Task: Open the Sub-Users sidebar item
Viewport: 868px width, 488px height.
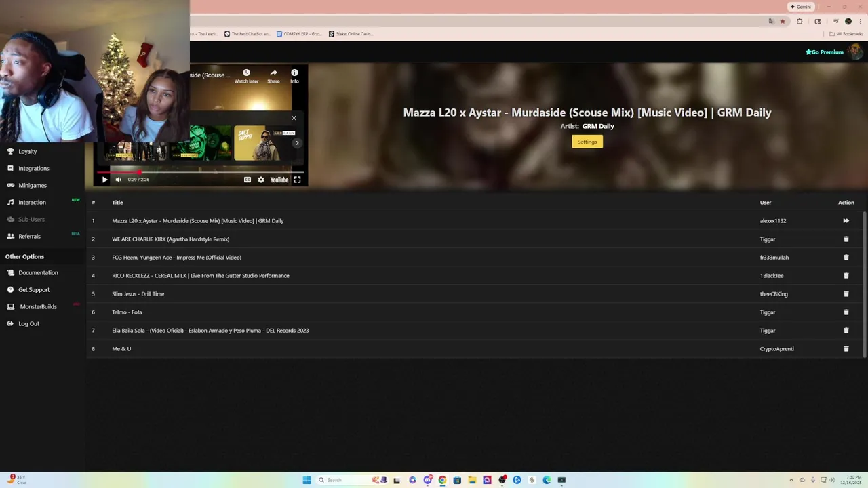Action: point(31,220)
